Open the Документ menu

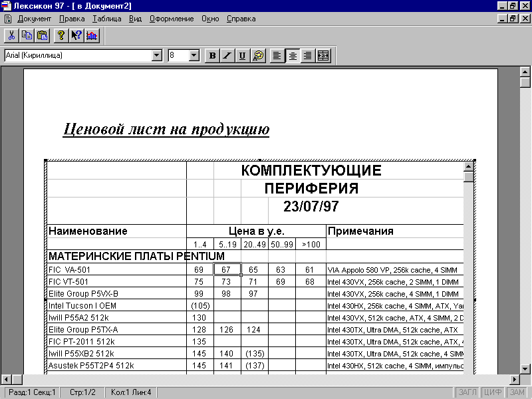coord(35,19)
